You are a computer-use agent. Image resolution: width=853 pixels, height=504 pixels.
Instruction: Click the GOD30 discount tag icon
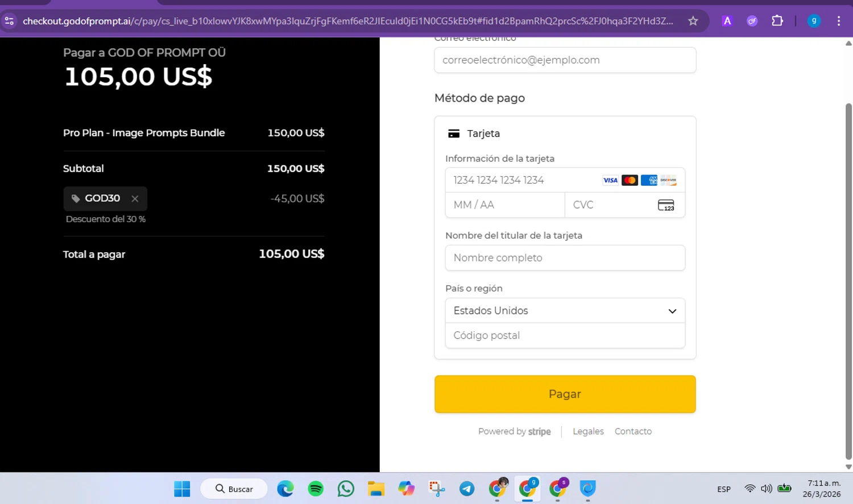(x=76, y=199)
